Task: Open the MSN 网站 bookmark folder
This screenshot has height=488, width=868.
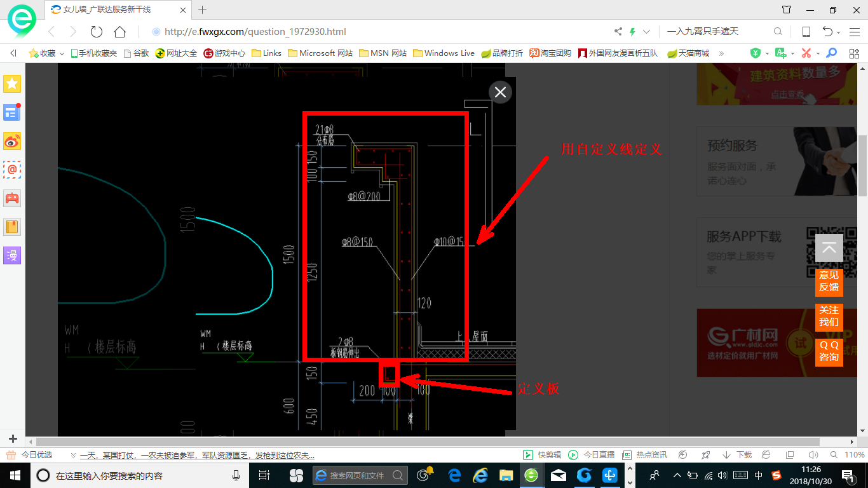Action: pyautogui.click(x=383, y=53)
